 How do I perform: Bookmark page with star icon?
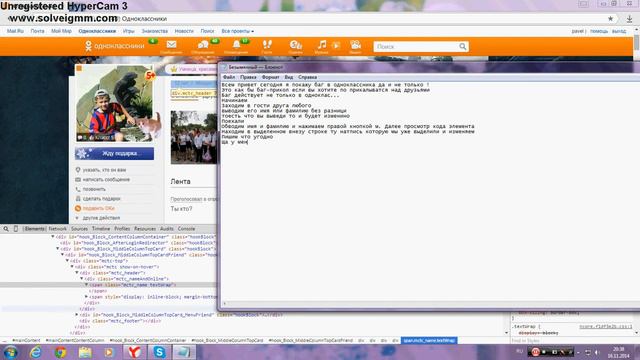(x=610, y=19)
